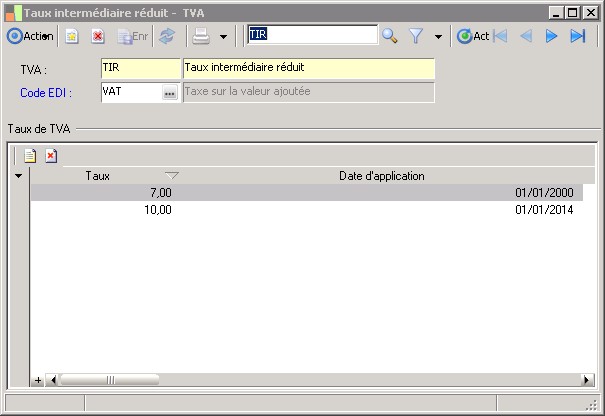Delete selected rate row icon
Viewport: 605px width, 416px height.
tap(51, 156)
